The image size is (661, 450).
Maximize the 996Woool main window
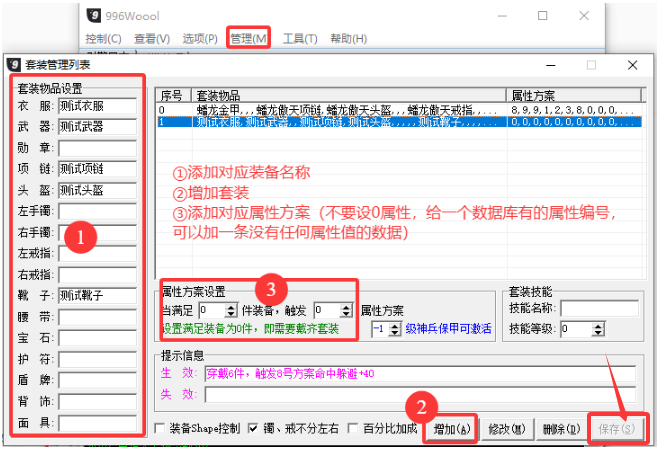(542, 16)
